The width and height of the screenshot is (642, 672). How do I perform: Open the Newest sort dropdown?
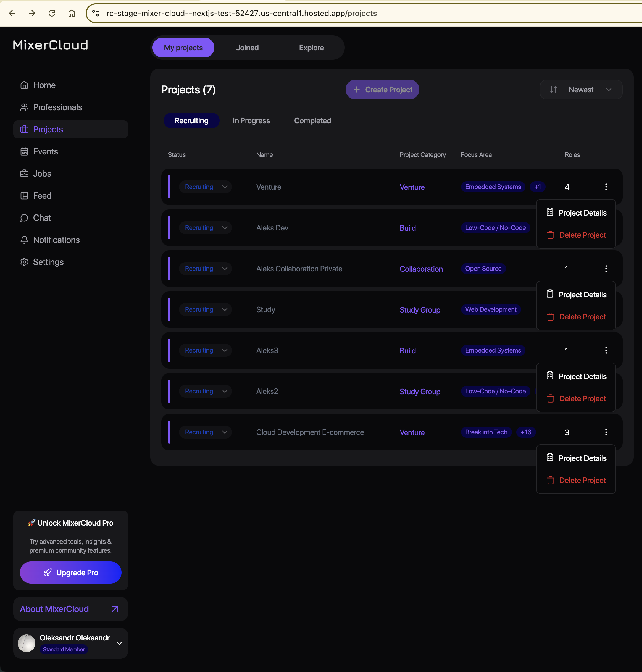[x=580, y=90]
